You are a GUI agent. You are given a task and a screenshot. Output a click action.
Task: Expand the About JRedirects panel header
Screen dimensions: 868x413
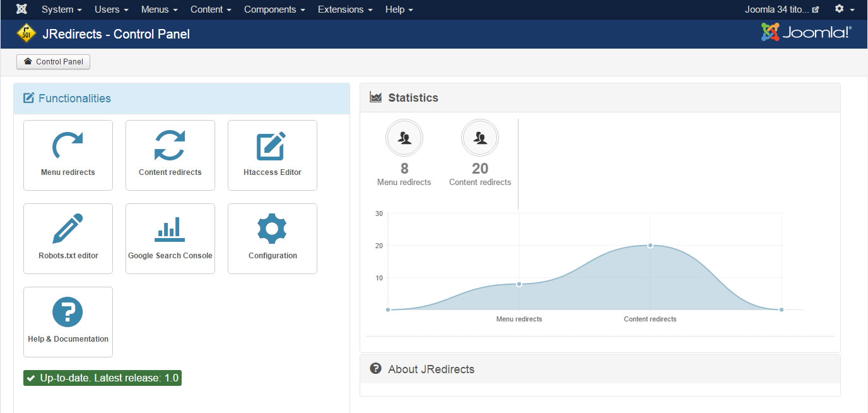pos(600,369)
